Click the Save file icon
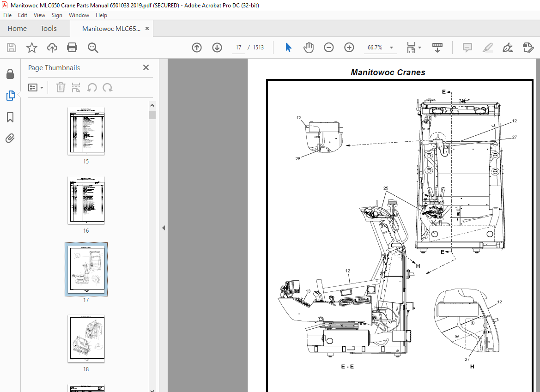This screenshot has width=540, height=392. [12, 48]
